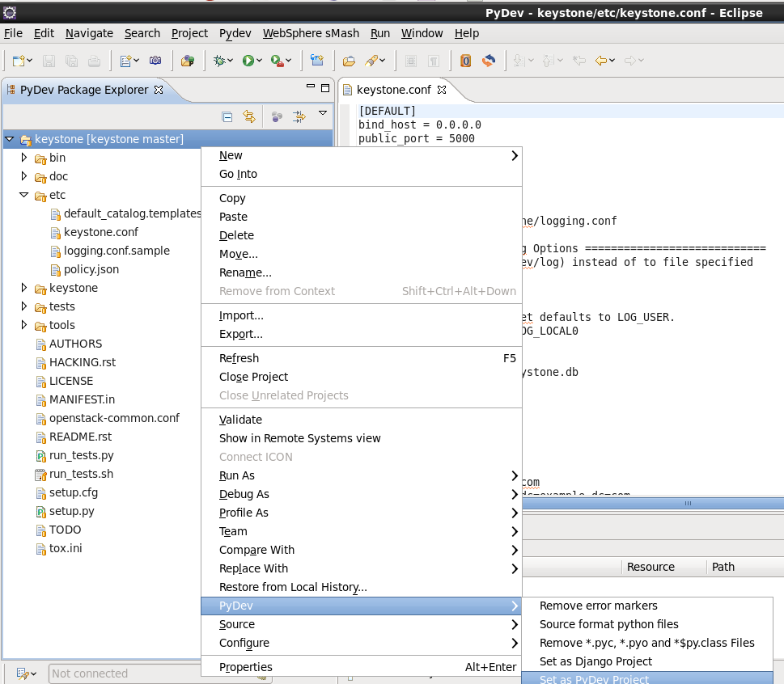This screenshot has width=784, height=684.
Task: Collapse the etc folder tree node
Action: 24,195
